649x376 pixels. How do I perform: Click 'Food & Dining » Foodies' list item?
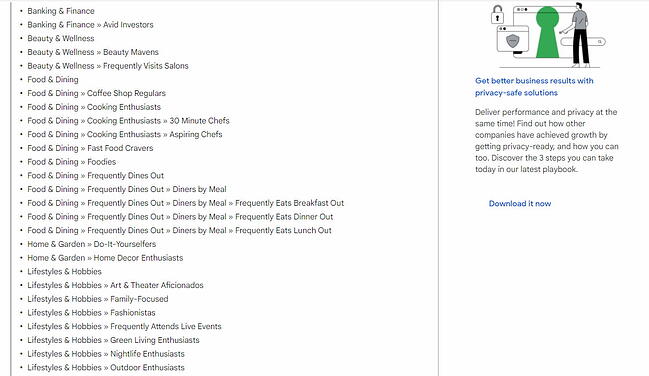coord(72,161)
